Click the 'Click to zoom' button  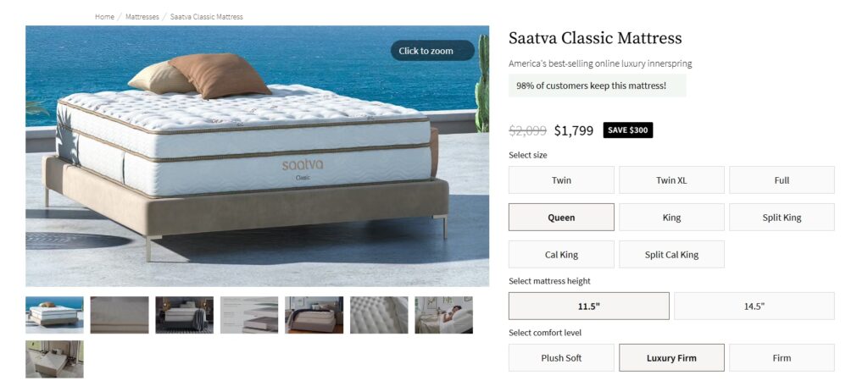coord(432,51)
